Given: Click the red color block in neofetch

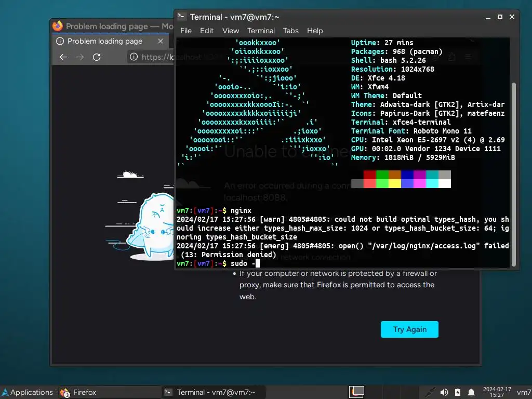Looking at the screenshot, I should coord(369,175).
